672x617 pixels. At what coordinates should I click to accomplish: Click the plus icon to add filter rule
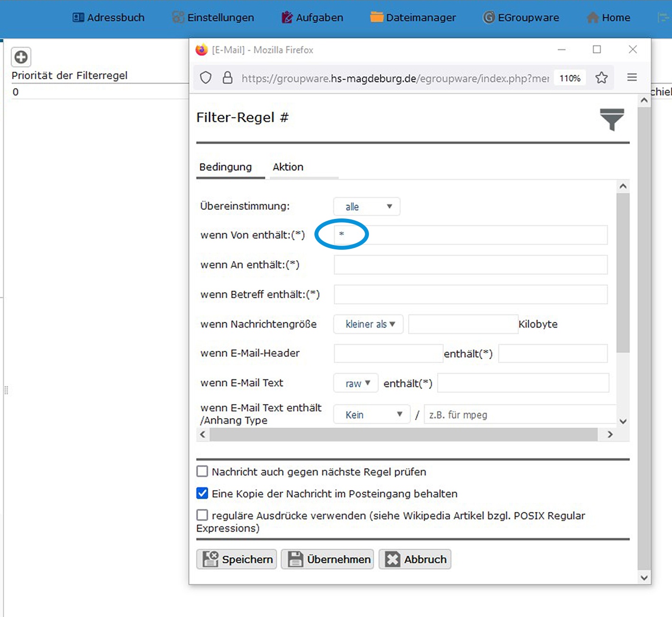click(x=21, y=57)
